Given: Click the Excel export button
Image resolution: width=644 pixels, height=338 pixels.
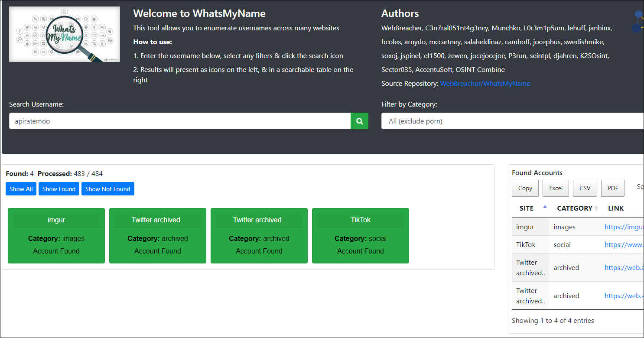Looking at the screenshot, I should point(556,188).
